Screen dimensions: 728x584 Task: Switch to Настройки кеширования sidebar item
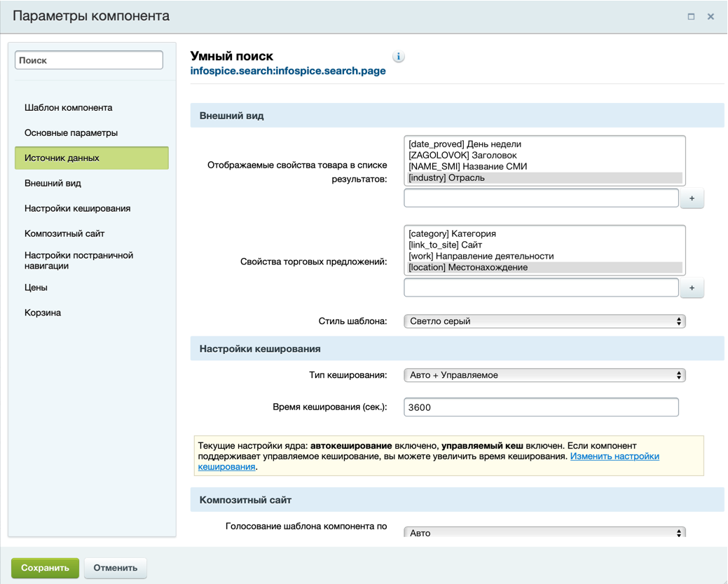(x=77, y=209)
